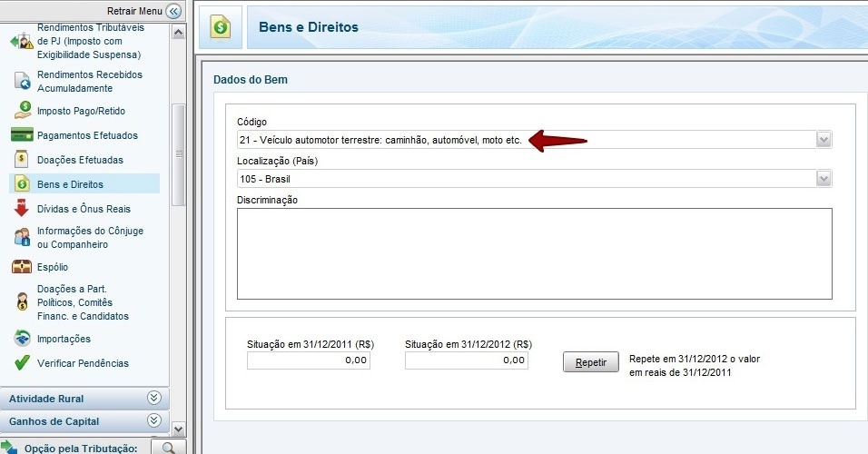Image resolution: width=868 pixels, height=454 pixels.
Task: Click the Doações Efetuadas icon
Action: [x=22, y=160]
